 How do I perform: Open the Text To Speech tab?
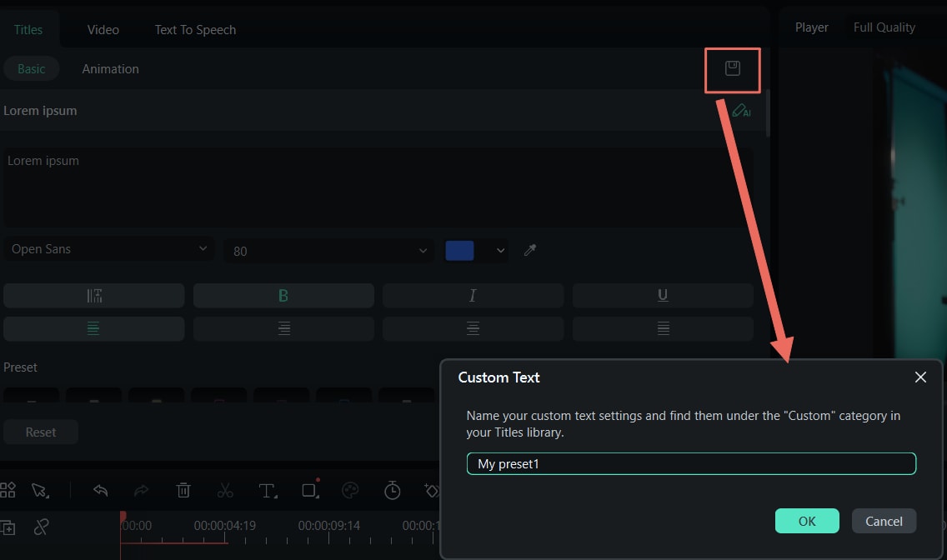(195, 29)
